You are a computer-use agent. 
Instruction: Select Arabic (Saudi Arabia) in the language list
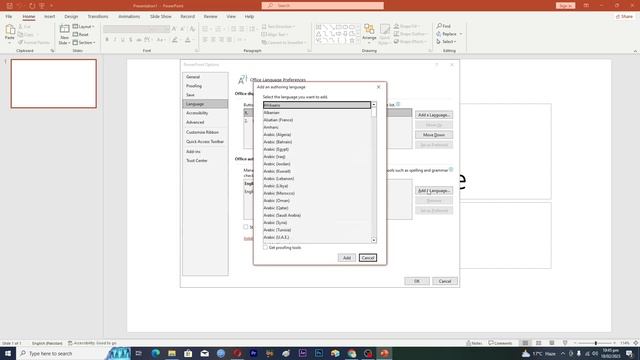coord(317,216)
